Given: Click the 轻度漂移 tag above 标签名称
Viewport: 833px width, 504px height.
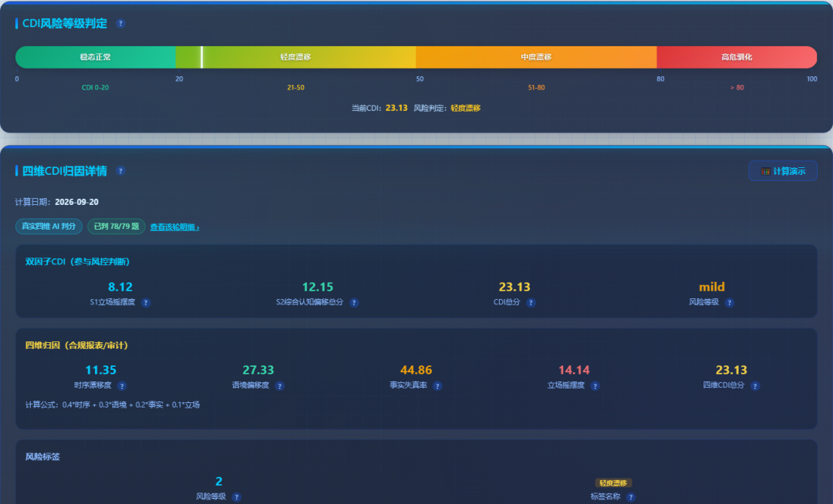Looking at the screenshot, I should tap(613, 482).
